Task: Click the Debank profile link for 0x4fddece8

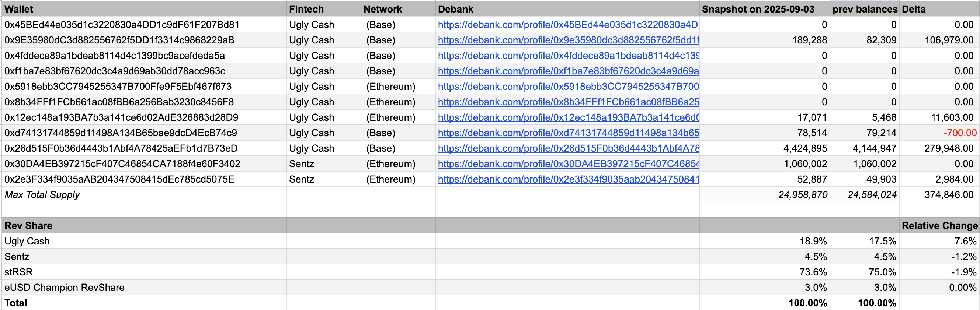Action: [567, 56]
